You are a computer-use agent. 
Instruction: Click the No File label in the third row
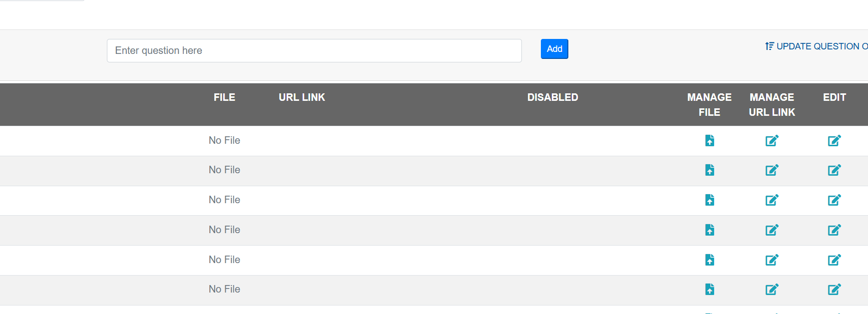pyautogui.click(x=224, y=200)
